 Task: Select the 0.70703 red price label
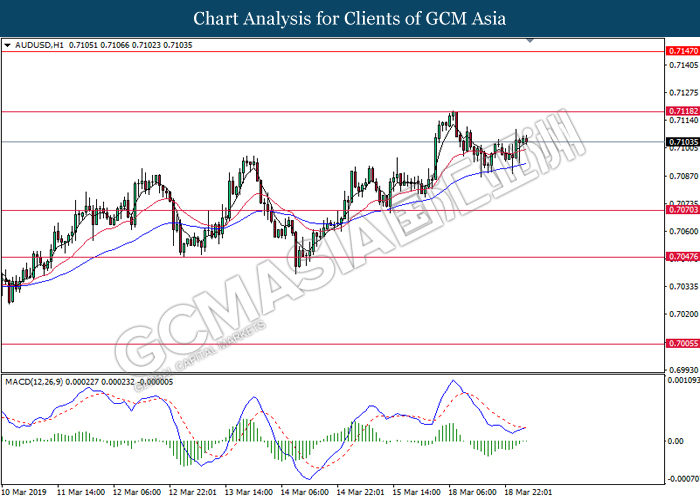click(x=683, y=209)
